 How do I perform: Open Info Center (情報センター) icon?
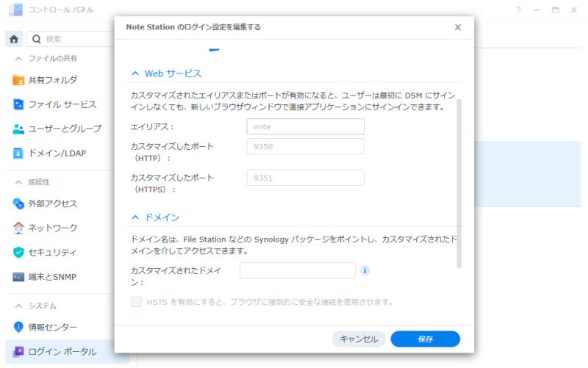pos(18,327)
